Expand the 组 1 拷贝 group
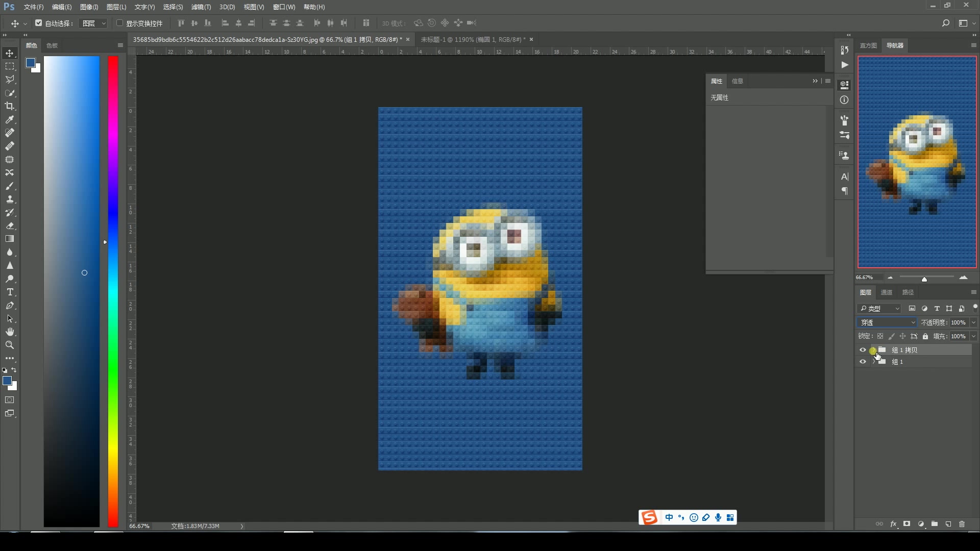This screenshot has height=551, width=980. point(873,350)
